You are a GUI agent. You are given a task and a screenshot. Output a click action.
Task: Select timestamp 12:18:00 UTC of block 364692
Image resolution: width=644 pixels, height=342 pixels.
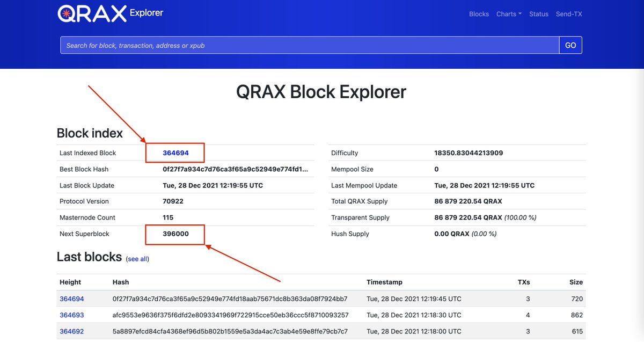coord(414,331)
